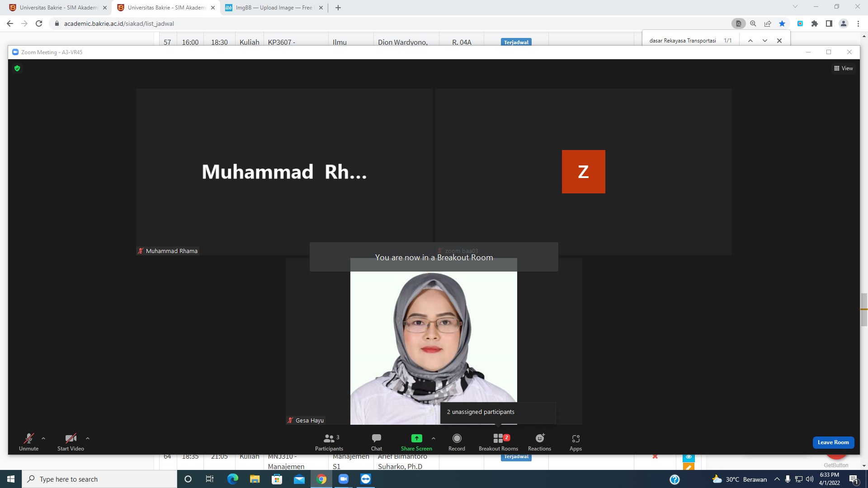Open the Windows notification center

click(854, 479)
